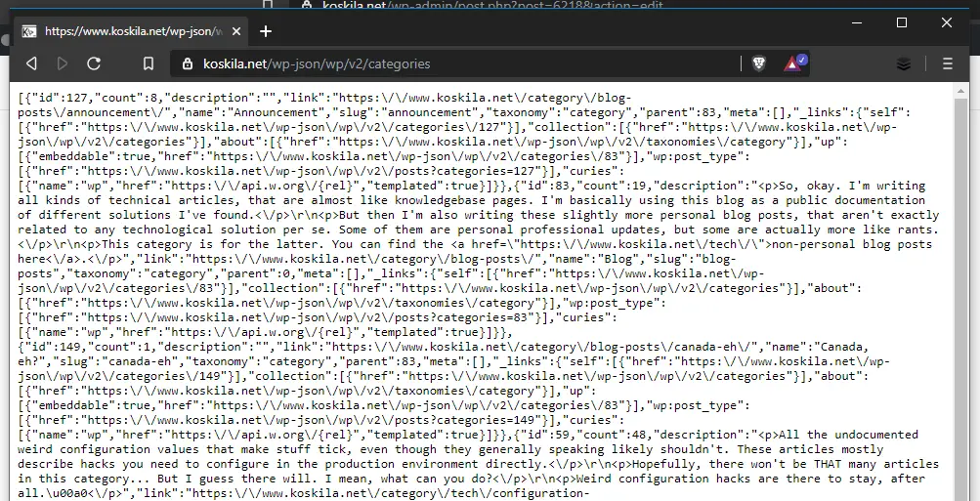Close the browser window

point(947,22)
